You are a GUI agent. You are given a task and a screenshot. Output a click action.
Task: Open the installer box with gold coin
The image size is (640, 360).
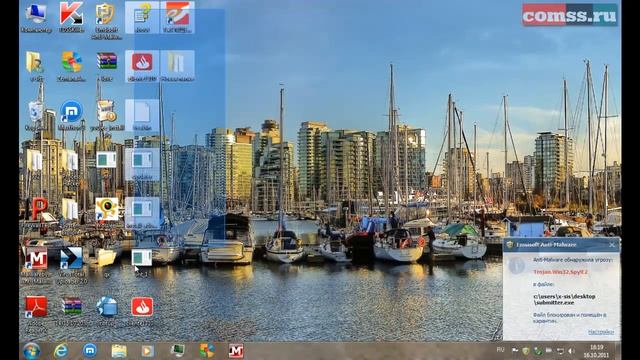(107, 111)
